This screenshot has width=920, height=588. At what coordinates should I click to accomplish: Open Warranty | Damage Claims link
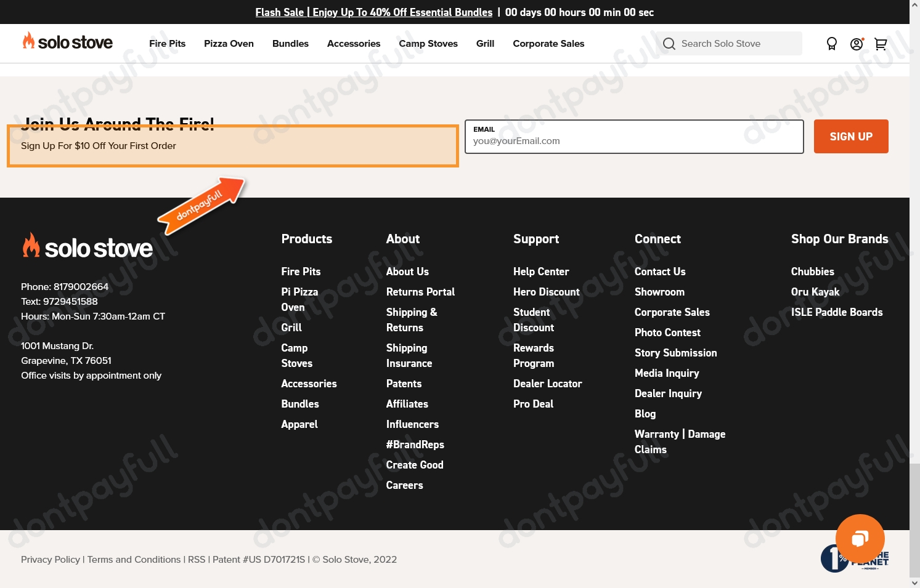[x=680, y=441]
